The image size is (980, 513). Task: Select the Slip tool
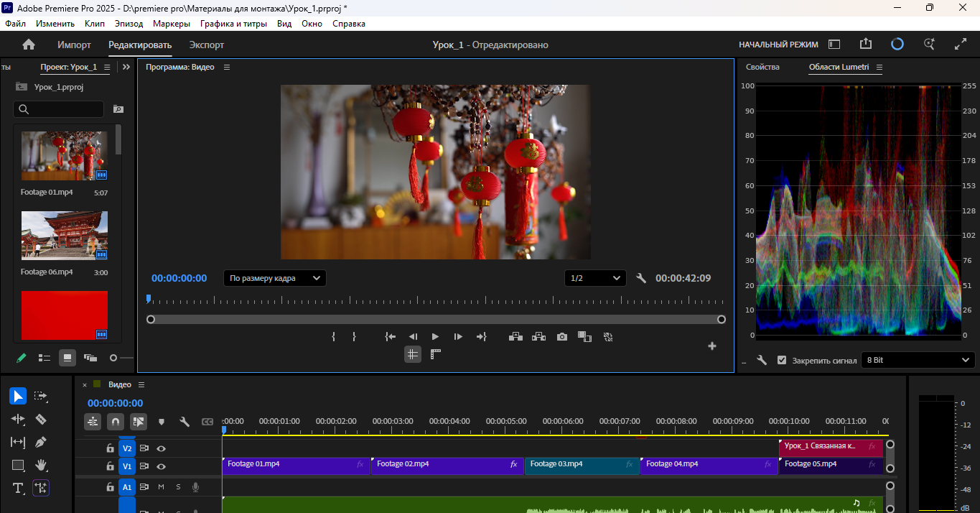click(x=18, y=442)
